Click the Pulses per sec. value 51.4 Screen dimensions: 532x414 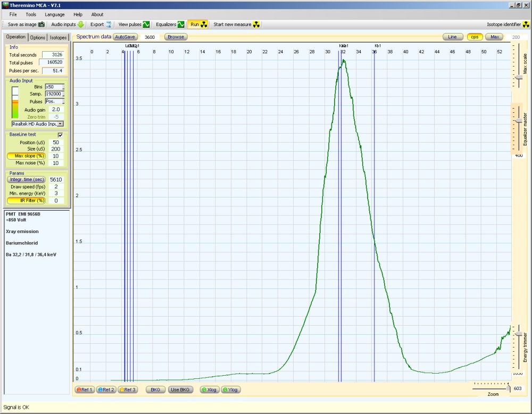point(53,71)
